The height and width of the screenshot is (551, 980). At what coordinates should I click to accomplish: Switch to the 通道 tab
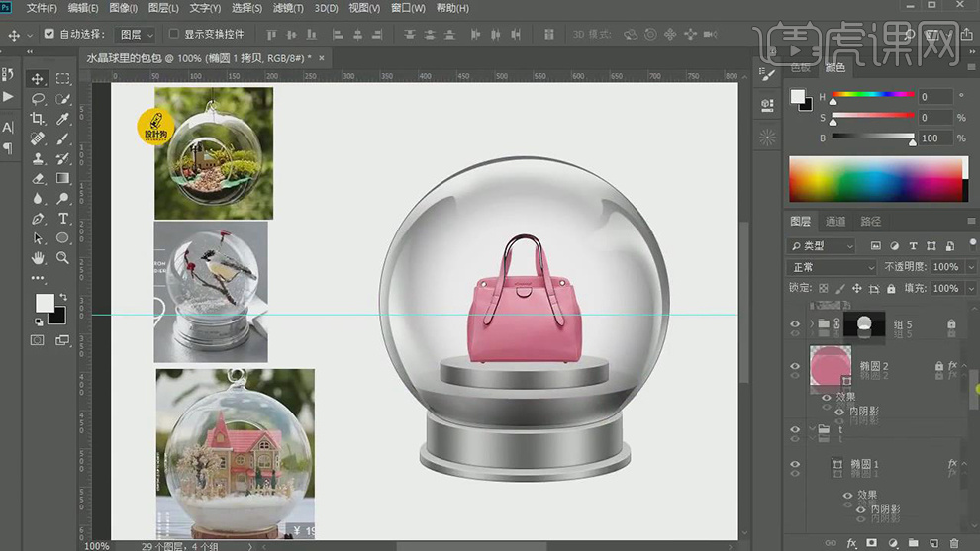835,222
